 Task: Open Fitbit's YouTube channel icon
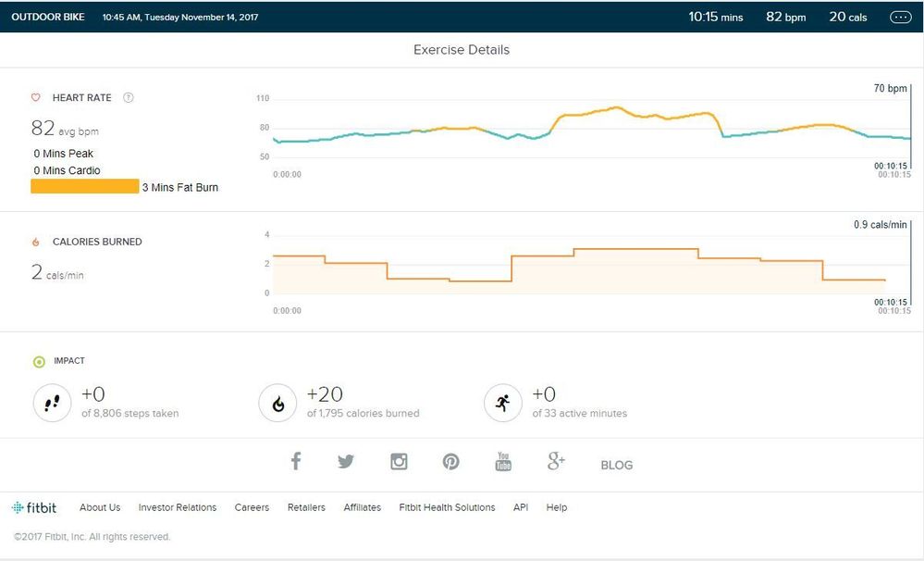pos(503,461)
